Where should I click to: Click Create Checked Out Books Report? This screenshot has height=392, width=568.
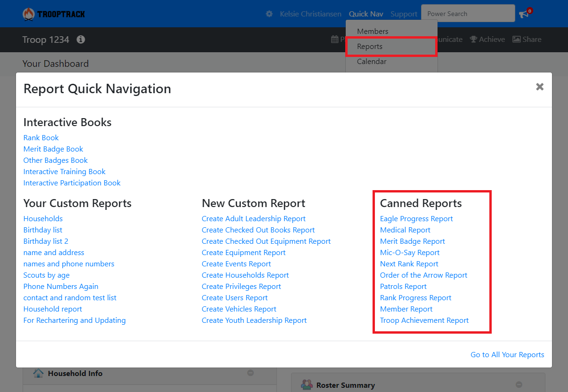pos(258,230)
